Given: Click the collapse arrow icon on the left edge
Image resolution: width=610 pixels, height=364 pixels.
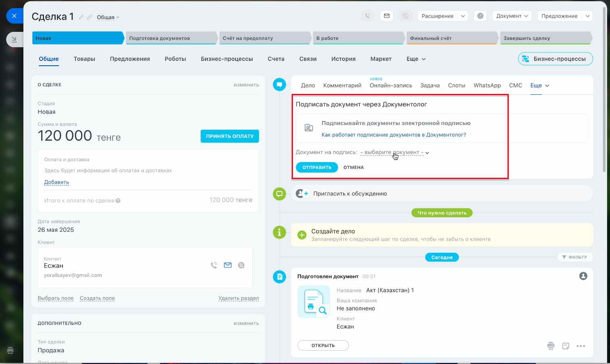Looking at the screenshot, I should (15, 40).
